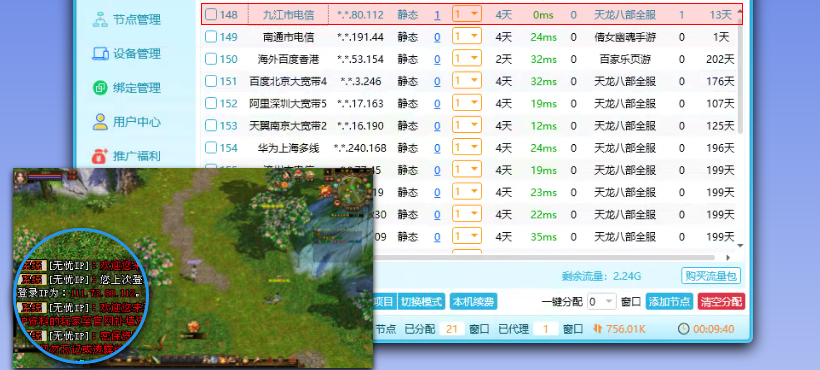
Task: Click the link count 0 in row 150
Action: (x=437, y=60)
